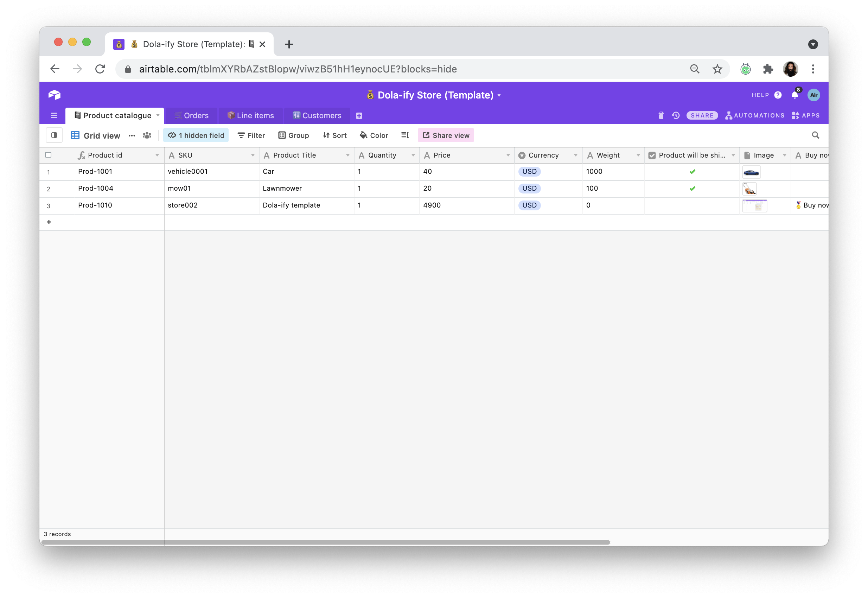868x598 pixels.
Task: Open Price column dropdown arrow
Action: [508, 155]
